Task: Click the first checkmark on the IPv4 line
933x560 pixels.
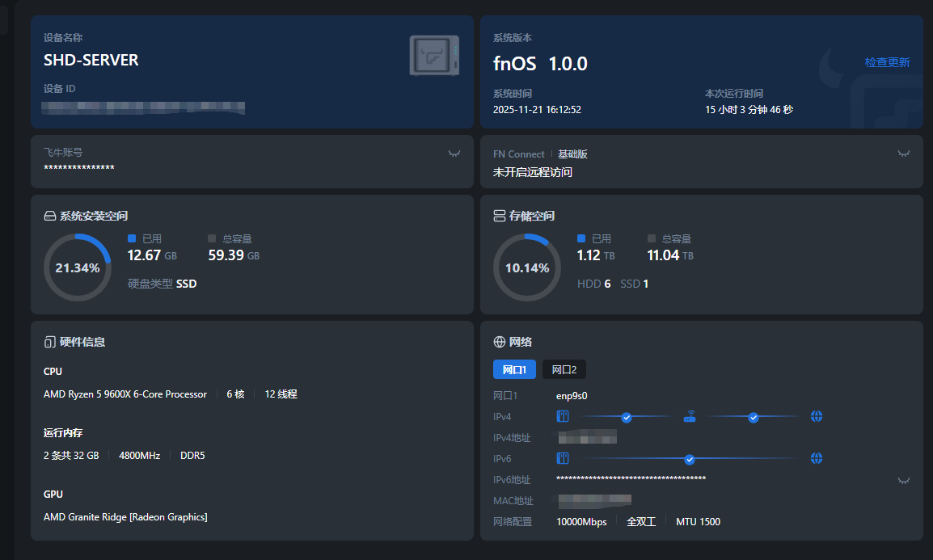Action: click(x=627, y=417)
